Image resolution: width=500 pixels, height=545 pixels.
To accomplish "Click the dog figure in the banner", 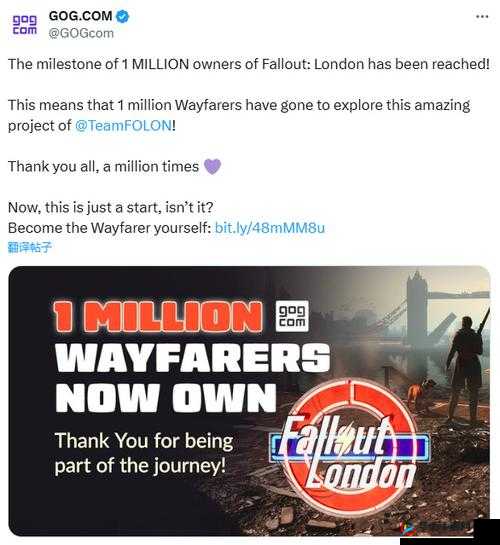I will [x=420, y=391].
